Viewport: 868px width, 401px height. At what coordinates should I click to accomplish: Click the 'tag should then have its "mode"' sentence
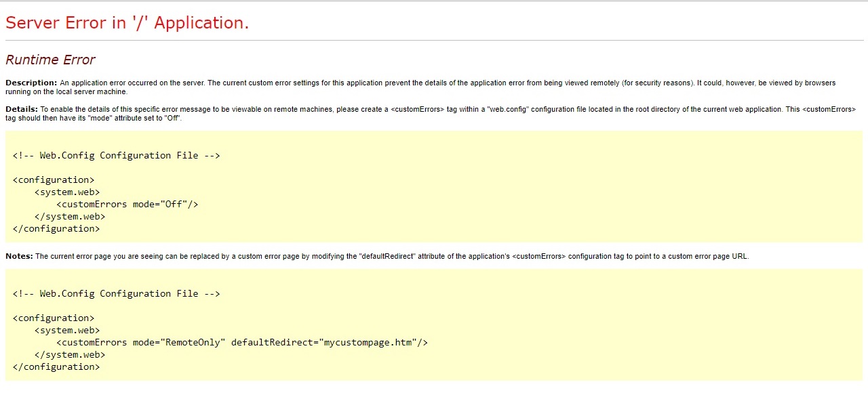click(x=94, y=118)
